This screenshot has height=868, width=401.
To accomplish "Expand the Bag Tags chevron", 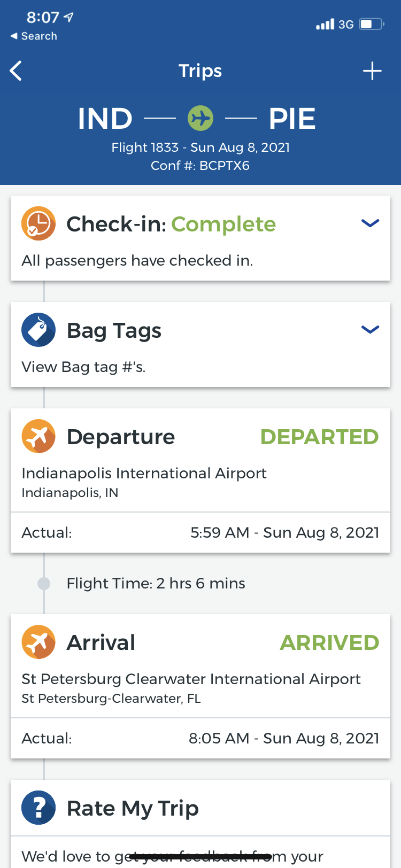I will click(x=370, y=329).
